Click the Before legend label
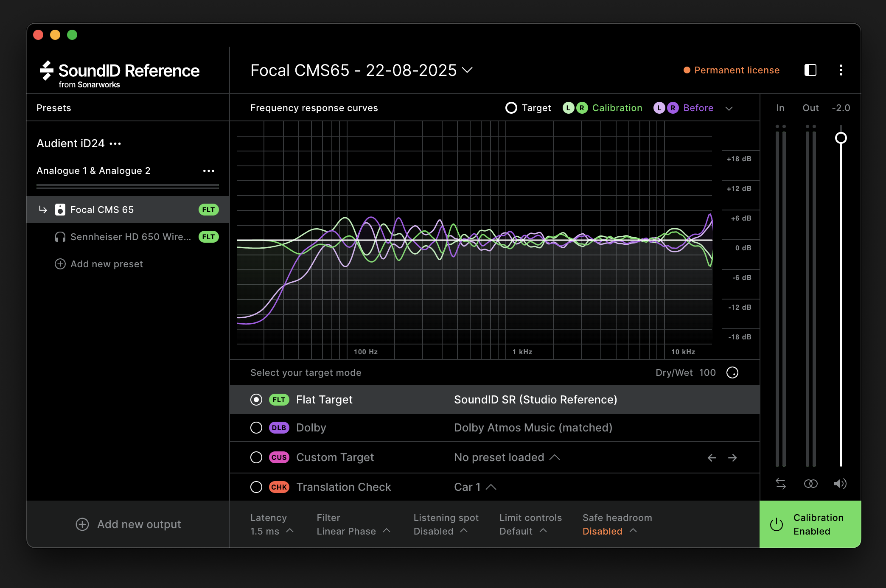Viewport: 886px width, 588px height. pyautogui.click(x=698, y=108)
